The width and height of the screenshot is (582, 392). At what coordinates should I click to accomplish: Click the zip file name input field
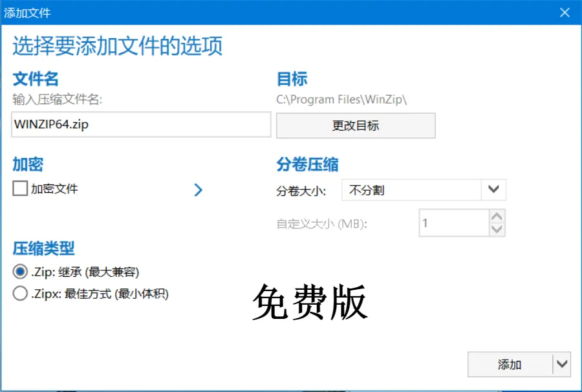coord(141,124)
